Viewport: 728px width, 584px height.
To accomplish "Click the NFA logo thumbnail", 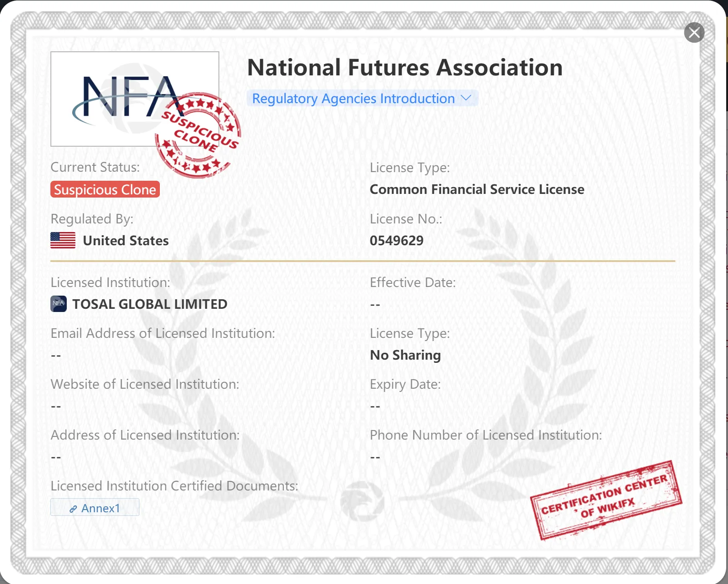I will (x=135, y=99).
